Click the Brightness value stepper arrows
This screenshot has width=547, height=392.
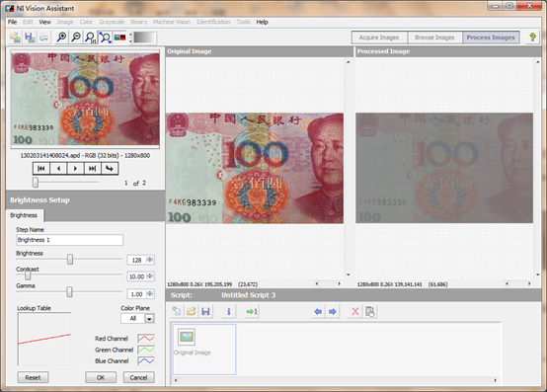coord(150,260)
